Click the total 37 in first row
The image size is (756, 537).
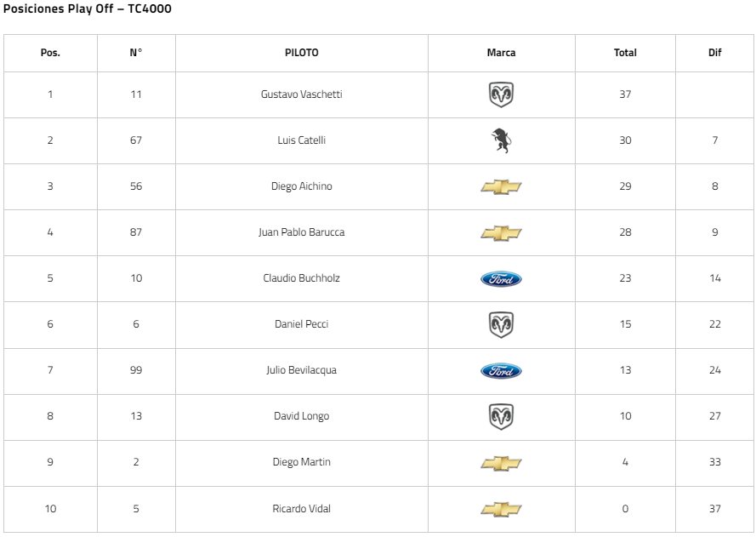click(x=625, y=94)
